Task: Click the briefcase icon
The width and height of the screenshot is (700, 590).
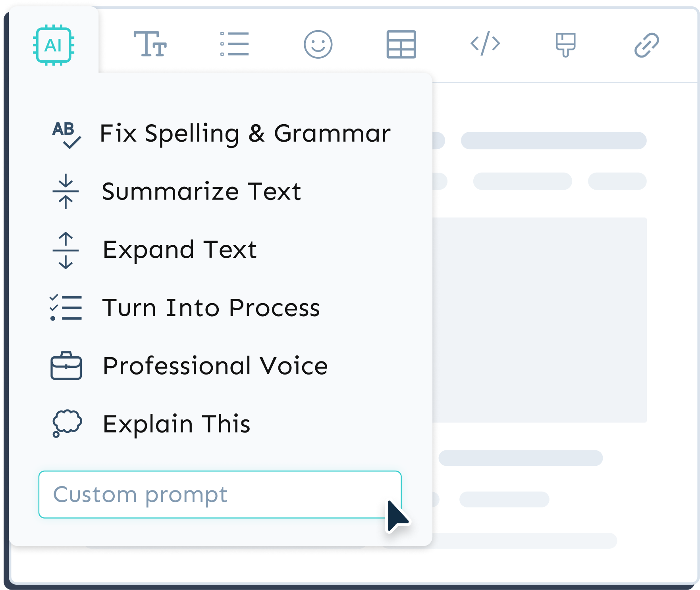Action: coord(66,365)
